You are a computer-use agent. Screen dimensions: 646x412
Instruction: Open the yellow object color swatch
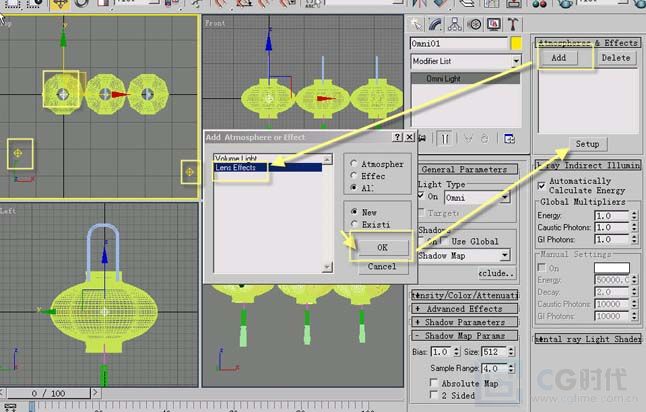(x=516, y=43)
